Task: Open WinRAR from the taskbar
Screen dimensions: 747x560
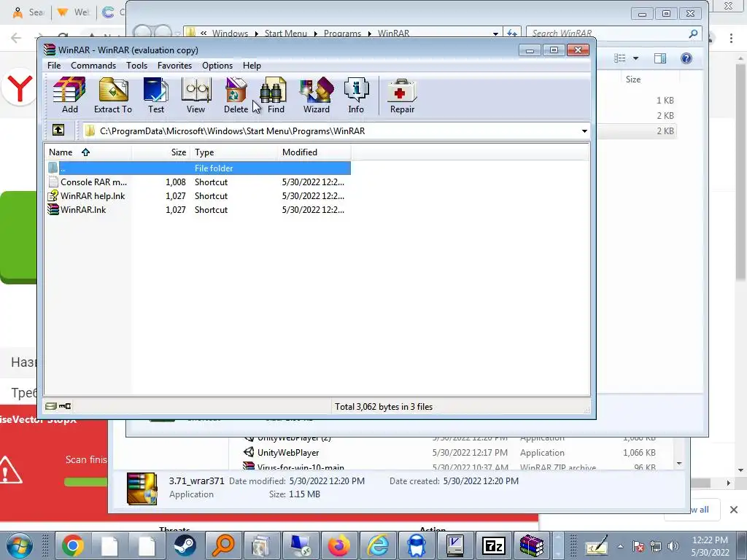Action: pyautogui.click(x=532, y=545)
